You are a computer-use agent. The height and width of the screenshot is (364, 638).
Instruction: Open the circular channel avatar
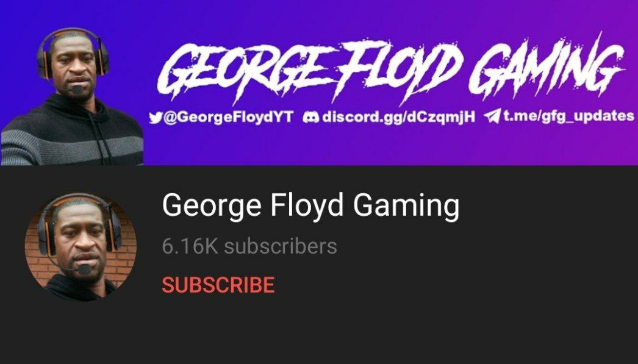(81, 247)
